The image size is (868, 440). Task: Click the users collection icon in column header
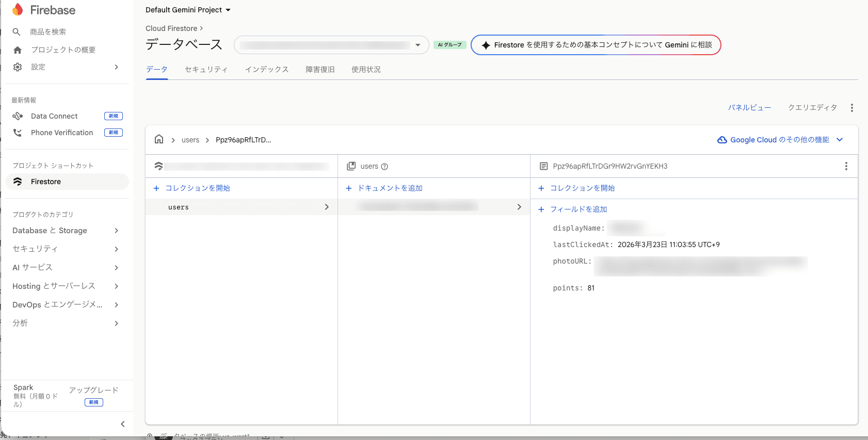pyautogui.click(x=351, y=166)
